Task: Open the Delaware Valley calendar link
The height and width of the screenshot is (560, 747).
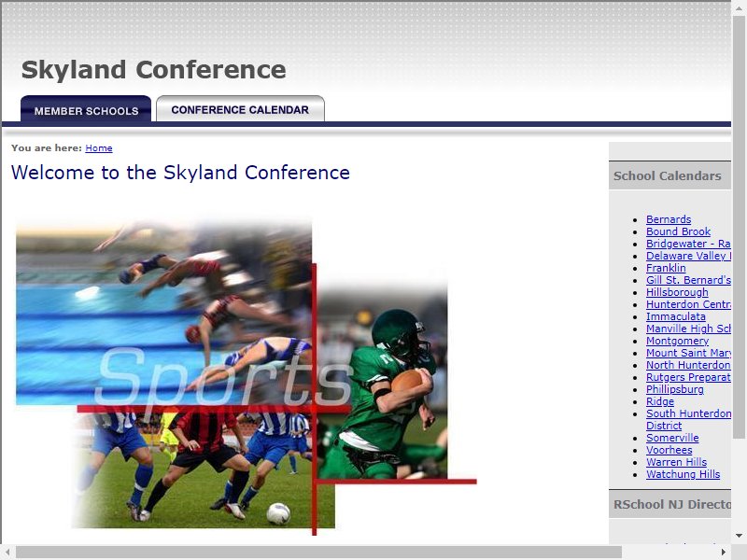Action: 688,256
